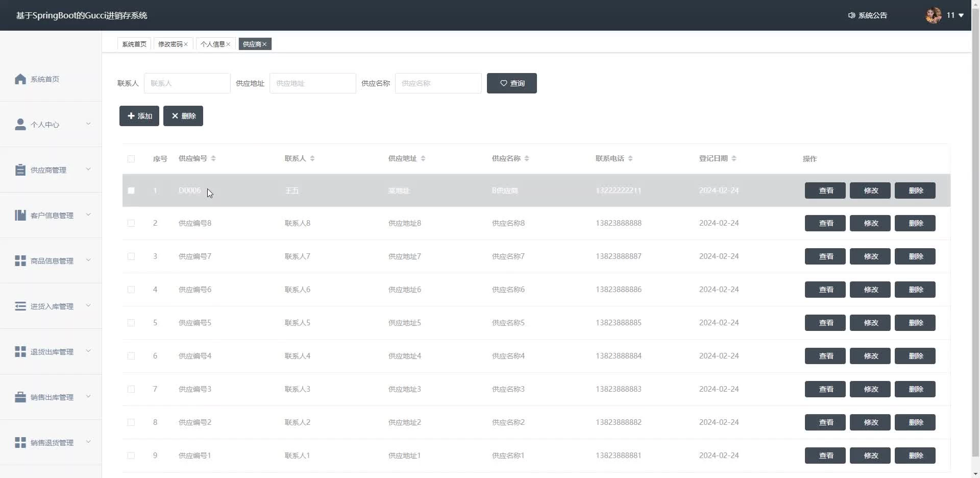980x478 pixels.
Task: Click the clipboard icon for 供应商管理
Action: [x=20, y=170]
